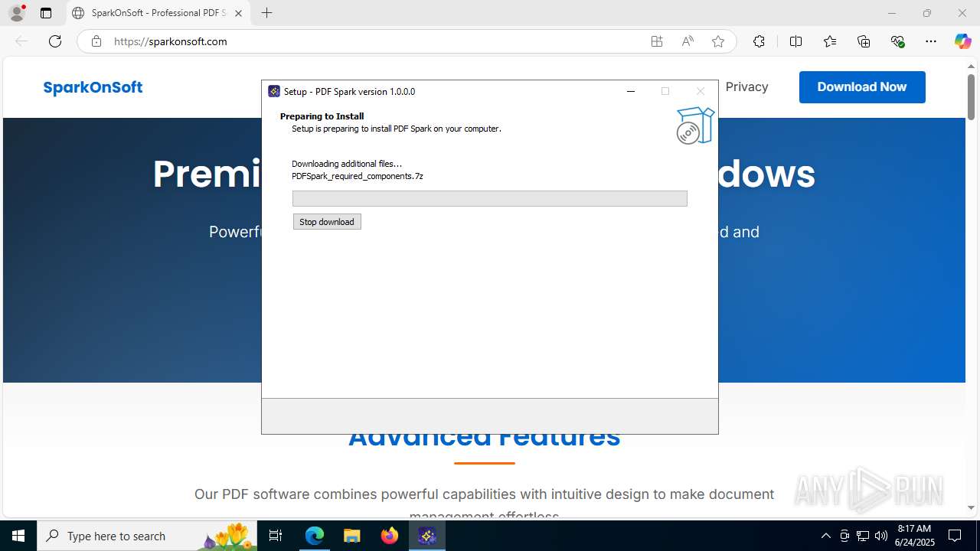The image size is (980, 551).
Task: Click the scrollbar up arrow
Action: click(x=971, y=65)
